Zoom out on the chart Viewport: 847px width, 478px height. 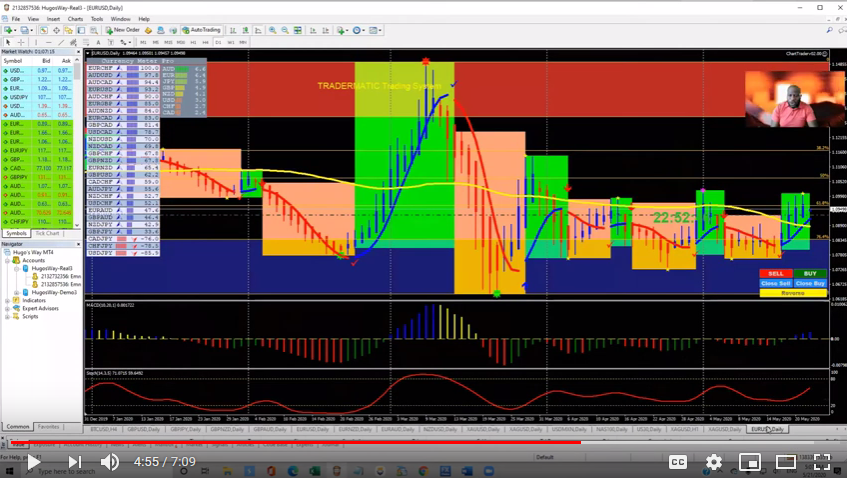285,30
